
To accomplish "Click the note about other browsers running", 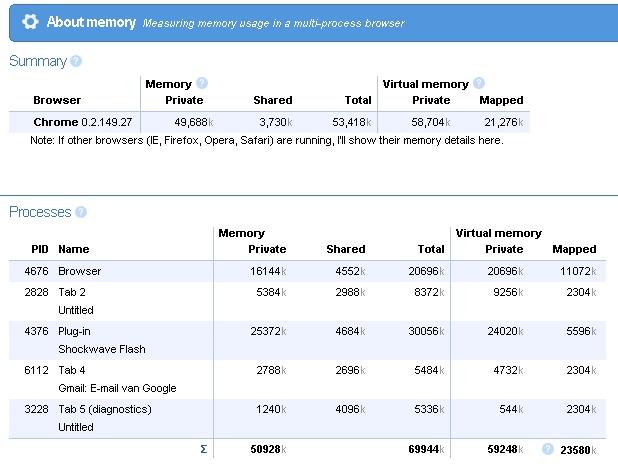I will tap(267, 140).
